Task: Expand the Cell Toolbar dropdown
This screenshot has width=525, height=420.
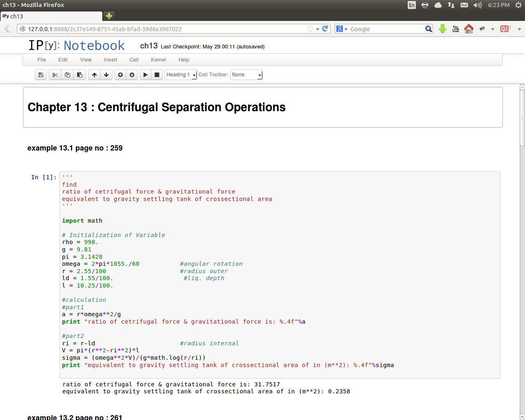Action: click(246, 75)
